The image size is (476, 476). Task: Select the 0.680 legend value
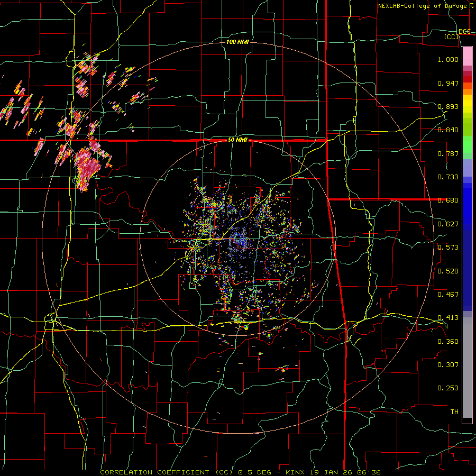pyautogui.click(x=448, y=200)
